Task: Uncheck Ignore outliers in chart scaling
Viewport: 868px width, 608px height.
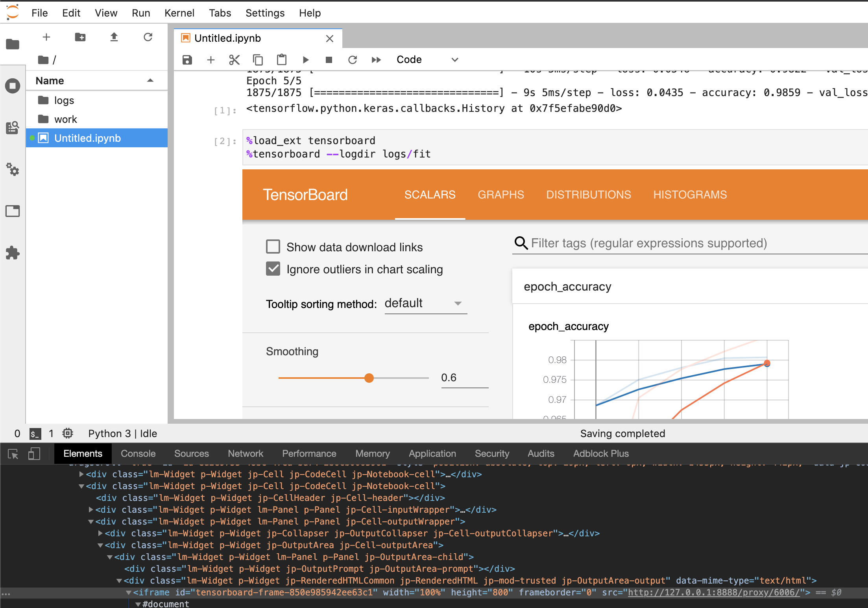Action: [x=273, y=269]
